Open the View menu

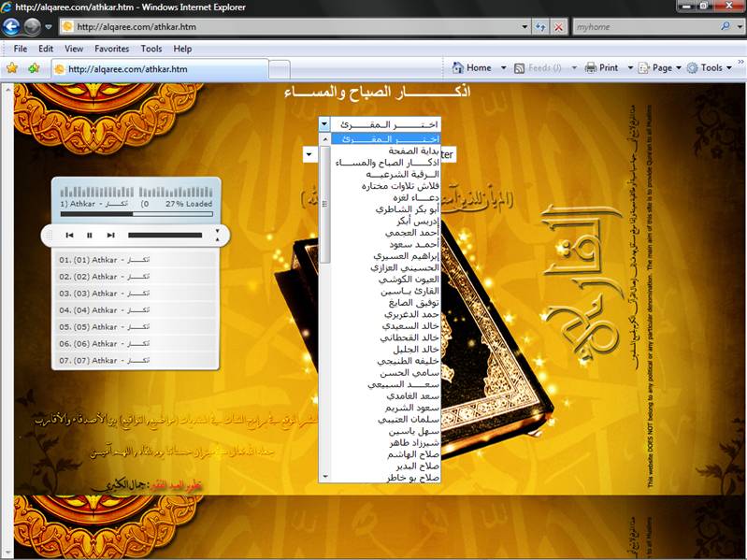(x=74, y=49)
